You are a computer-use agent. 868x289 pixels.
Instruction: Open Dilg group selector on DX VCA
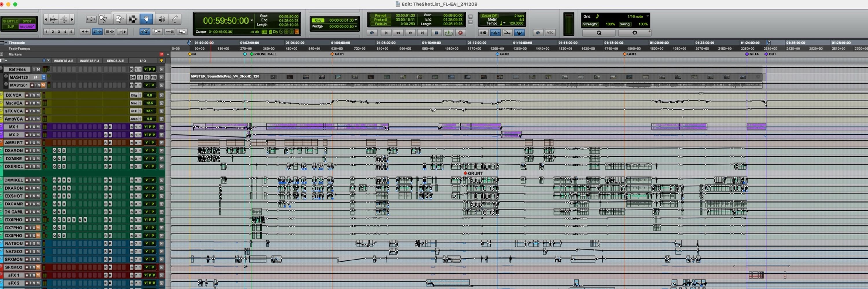click(136, 95)
